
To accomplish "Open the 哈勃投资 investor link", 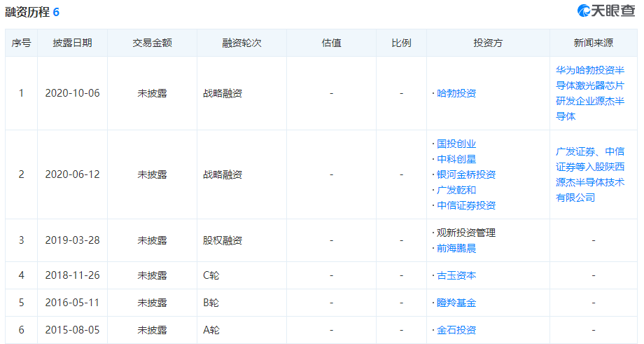I will [456, 93].
